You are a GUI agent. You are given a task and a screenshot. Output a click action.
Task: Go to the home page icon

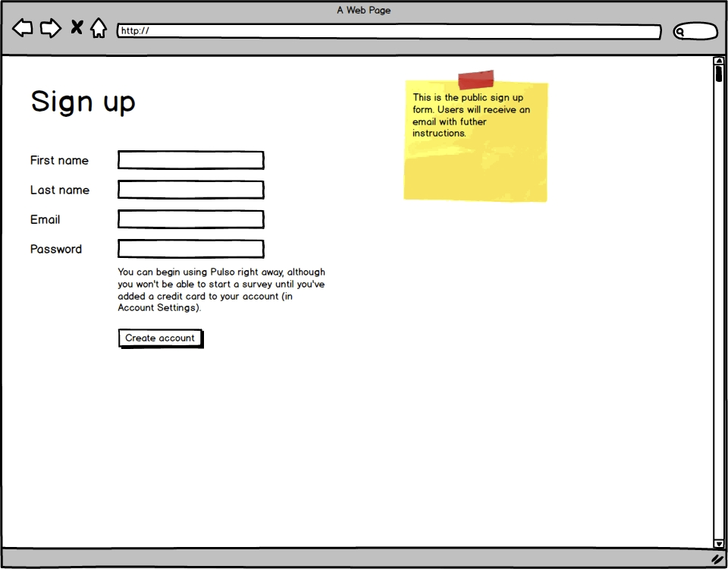pyautogui.click(x=99, y=28)
